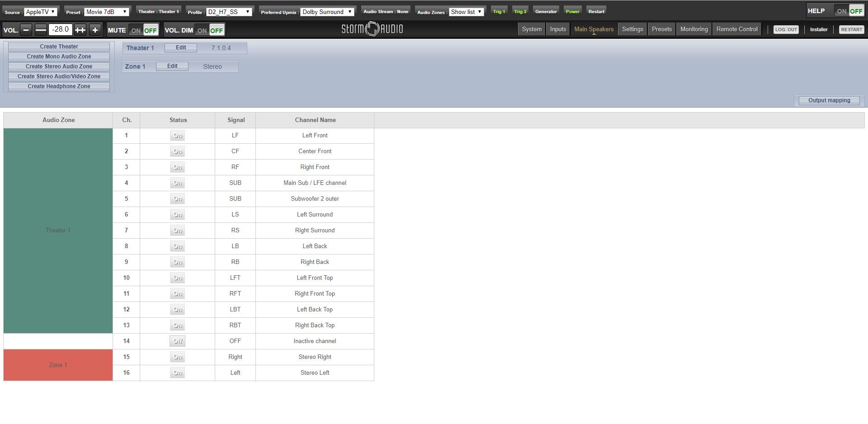The image size is (868, 424).
Task: Select the red Zone 1 audio zone cell
Action: 58,365
